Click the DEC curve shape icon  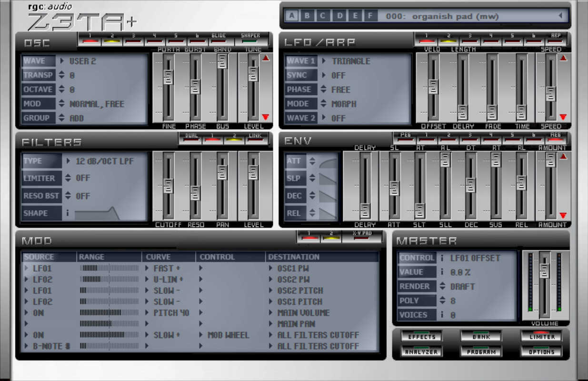328,196
